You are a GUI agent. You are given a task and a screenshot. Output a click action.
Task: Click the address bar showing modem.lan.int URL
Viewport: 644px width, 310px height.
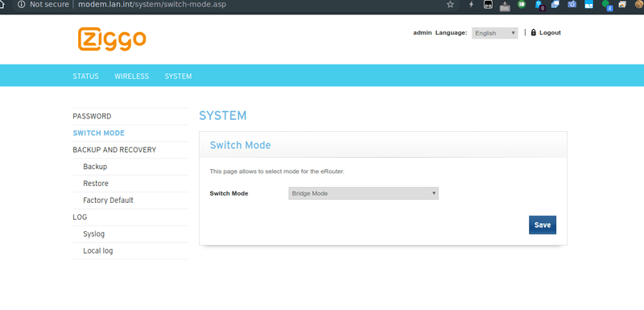click(152, 5)
